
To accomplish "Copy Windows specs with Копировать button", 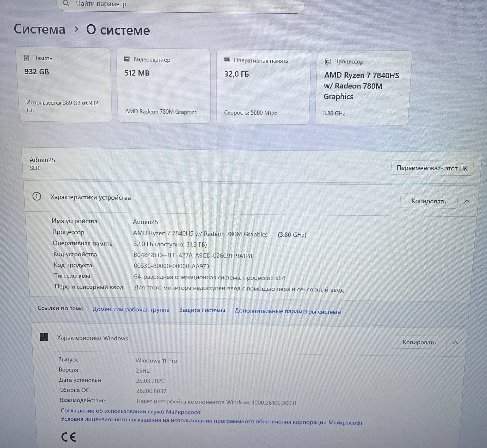I will [x=419, y=342].
